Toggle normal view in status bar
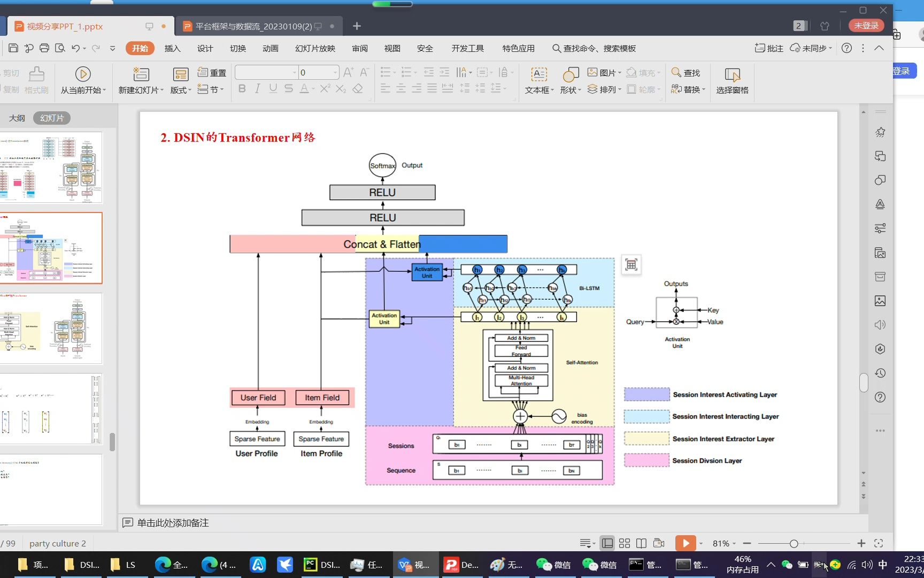The width and height of the screenshot is (924, 578). pos(607,543)
